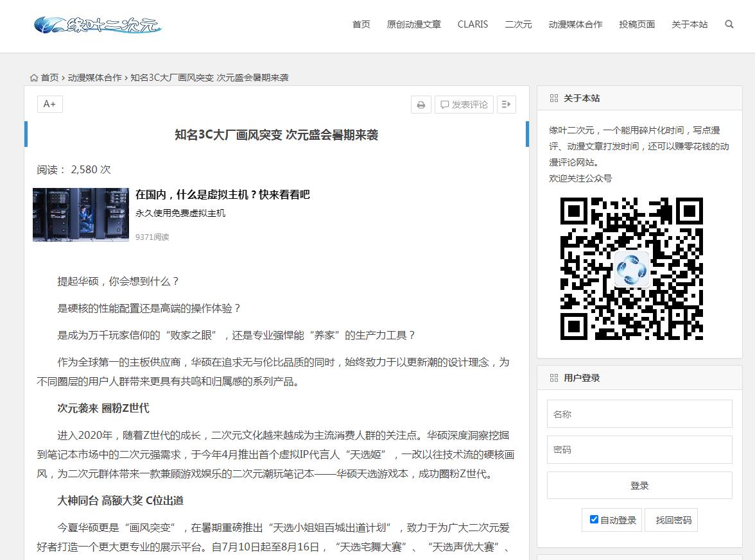This screenshot has height=560, width=755.
Task: Click the home icon in breadcrumb
Action: click(33, 78)
